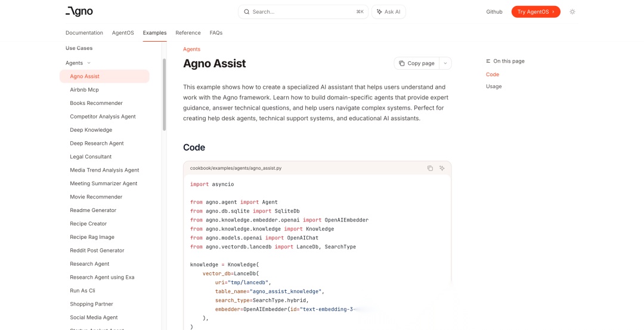
Task: Open Shopping Partner example
Action: (91, 304)
